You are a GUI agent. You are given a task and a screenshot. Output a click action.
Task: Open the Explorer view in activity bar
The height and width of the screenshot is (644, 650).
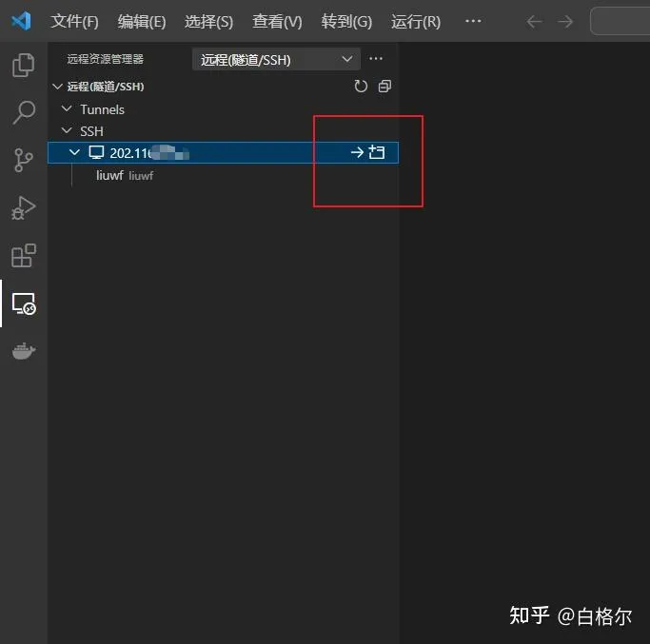(x=23, y=66)
